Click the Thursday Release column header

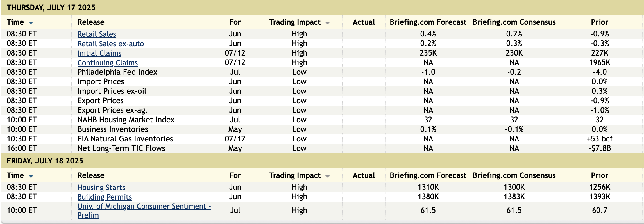tap(91, 22)
